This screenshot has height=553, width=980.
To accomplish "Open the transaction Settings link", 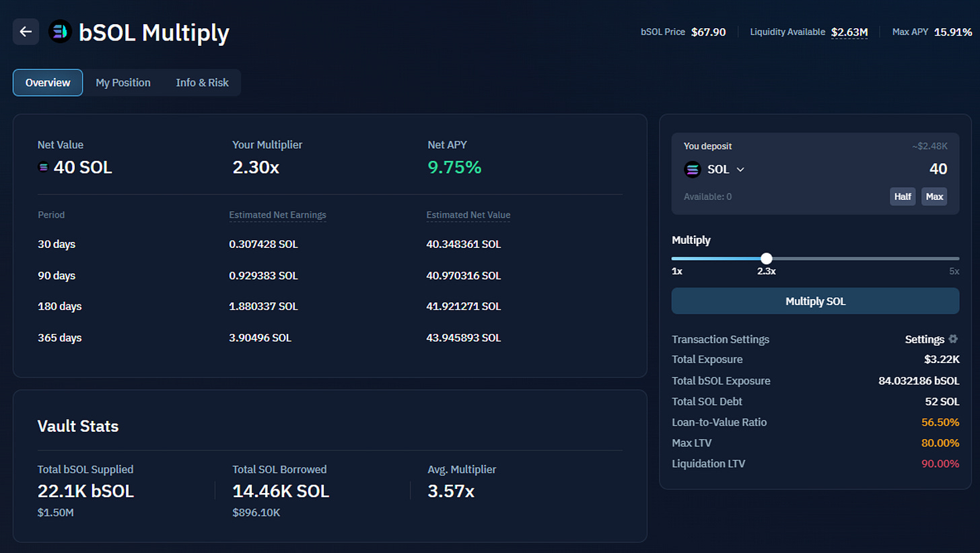I will [x=924, y=339].
